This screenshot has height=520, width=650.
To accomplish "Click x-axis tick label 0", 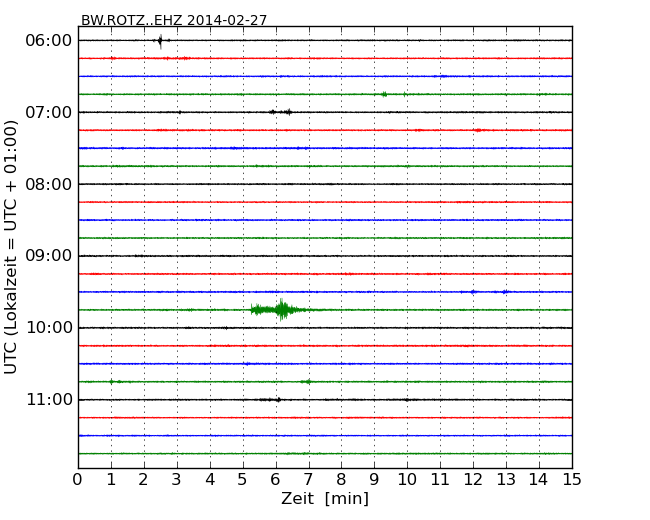I will 78,479.
